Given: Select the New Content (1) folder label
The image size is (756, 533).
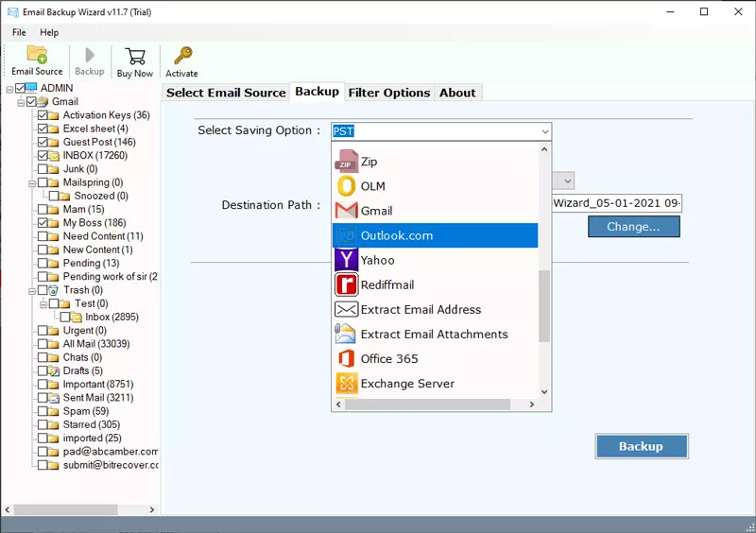Looking at the screenshot, I should tap(98, 249).
